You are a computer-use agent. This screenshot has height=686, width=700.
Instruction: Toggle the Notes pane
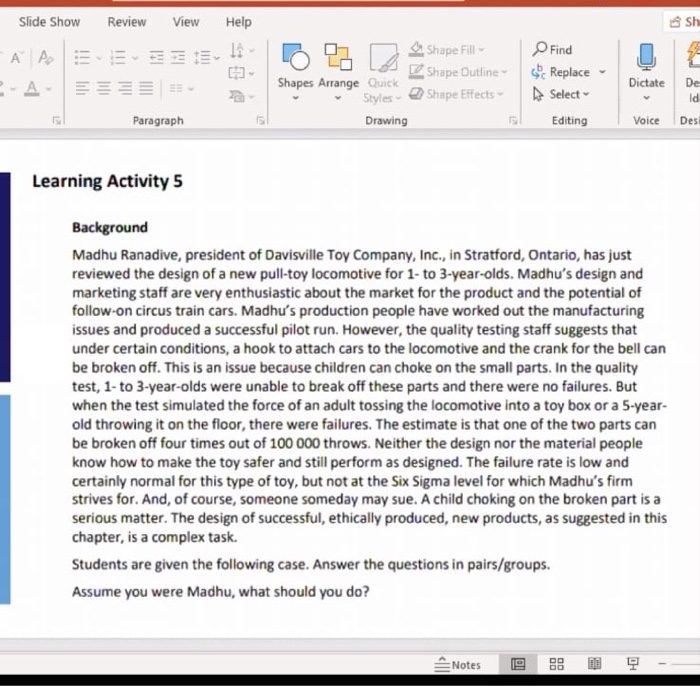point(457,665)
